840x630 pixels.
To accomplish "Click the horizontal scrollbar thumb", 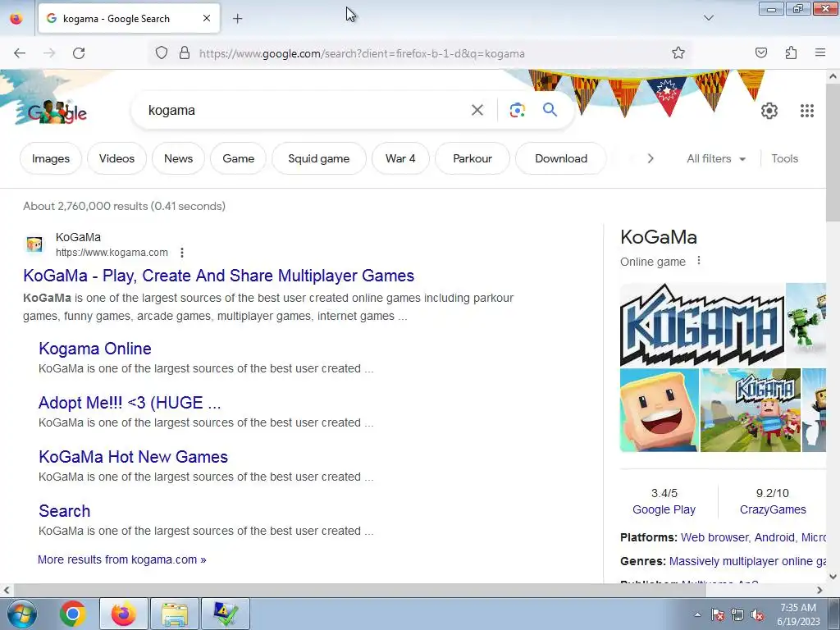I will pyautogui.click(x=359, y=590).
